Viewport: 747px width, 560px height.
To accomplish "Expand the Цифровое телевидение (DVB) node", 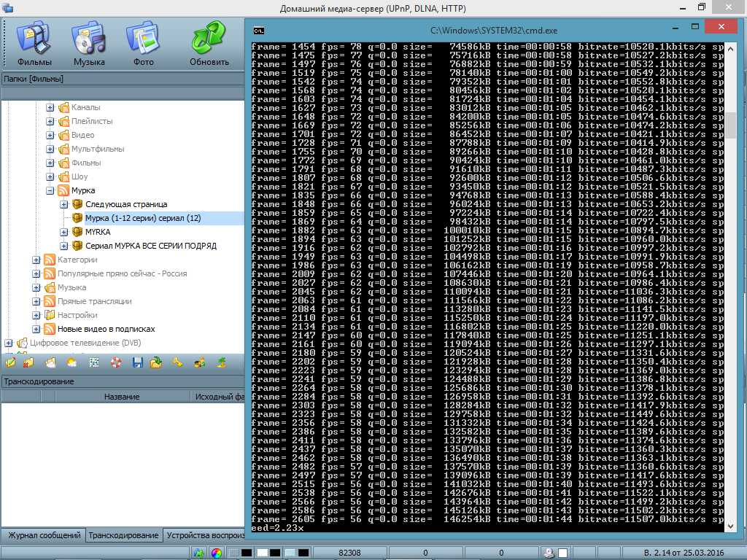I will 9,343.
